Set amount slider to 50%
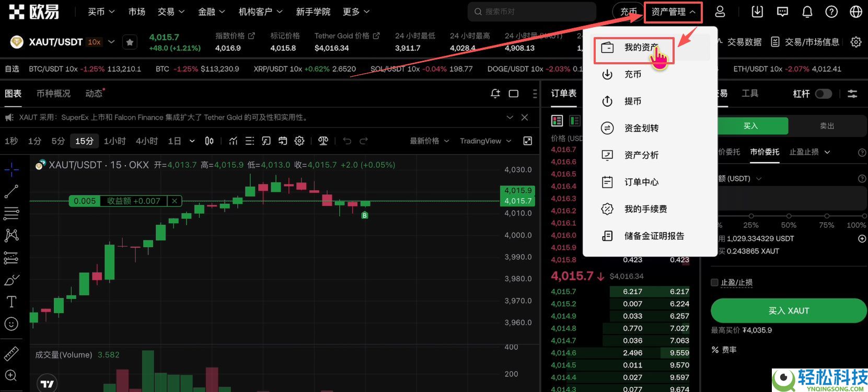868x392 pixels. pyautogui.click(x=789, y=216)
